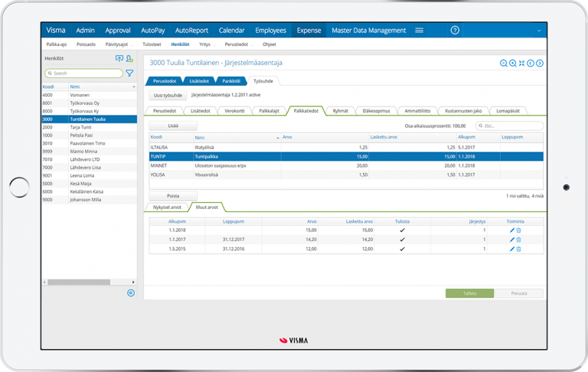Select Johansson Milla in person list
Screen dimensions: 588x372
pyautogui.click(x=90, y=200)
